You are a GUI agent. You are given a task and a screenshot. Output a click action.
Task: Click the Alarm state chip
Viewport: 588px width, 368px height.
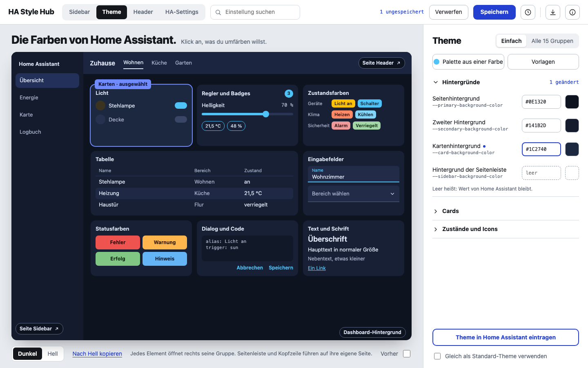341,126
